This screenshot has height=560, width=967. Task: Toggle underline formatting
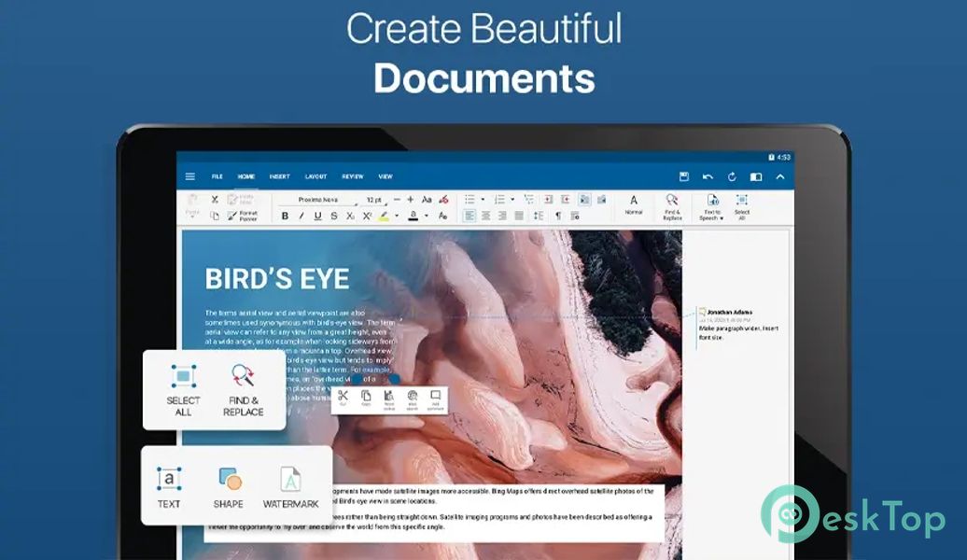317,216
